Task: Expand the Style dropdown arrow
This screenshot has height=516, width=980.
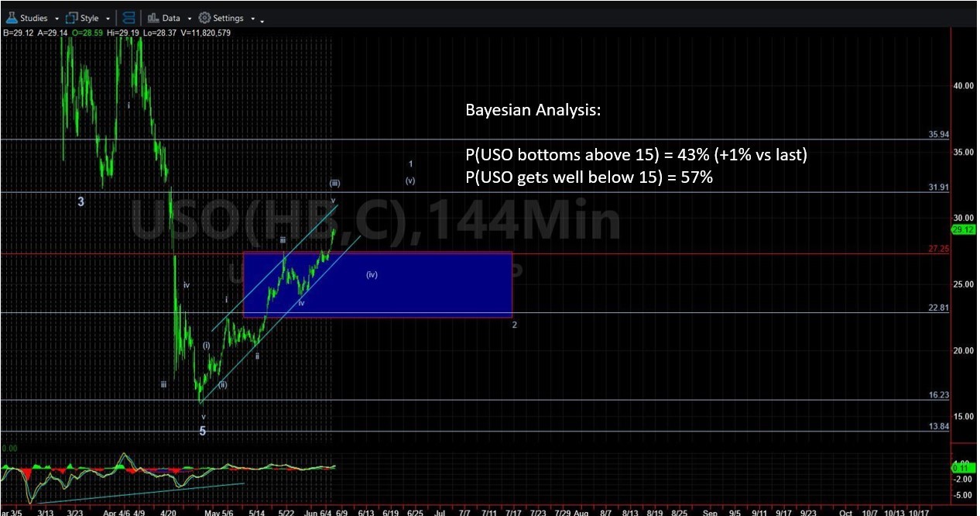Action: pos(108,19)
